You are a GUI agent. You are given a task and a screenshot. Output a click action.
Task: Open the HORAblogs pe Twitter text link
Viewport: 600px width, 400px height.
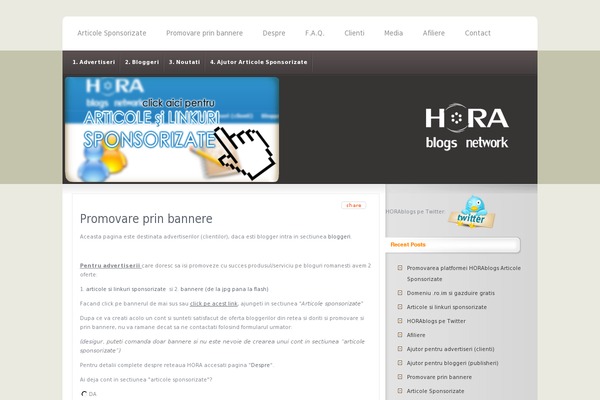(415, 212)
